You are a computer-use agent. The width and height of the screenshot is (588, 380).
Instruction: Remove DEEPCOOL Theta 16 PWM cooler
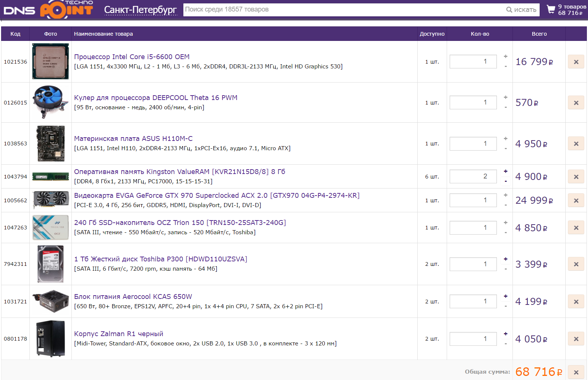pyautogui.click(x=576, y=103)
